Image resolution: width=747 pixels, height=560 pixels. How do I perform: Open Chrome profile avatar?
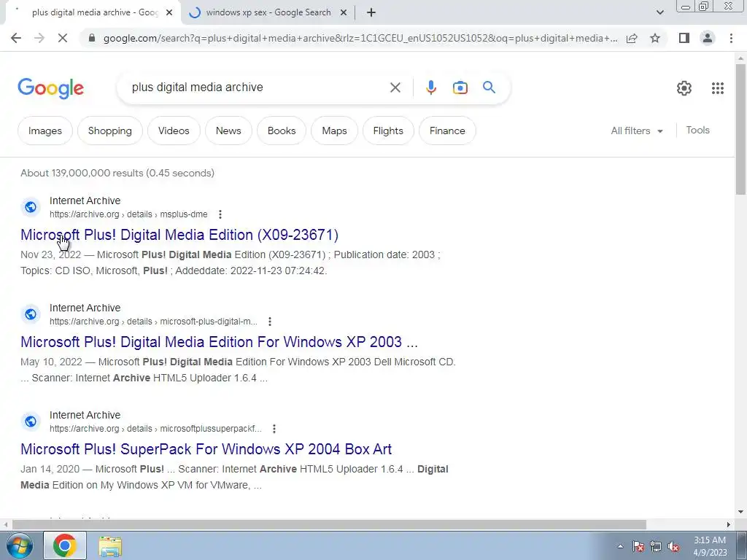708,38
